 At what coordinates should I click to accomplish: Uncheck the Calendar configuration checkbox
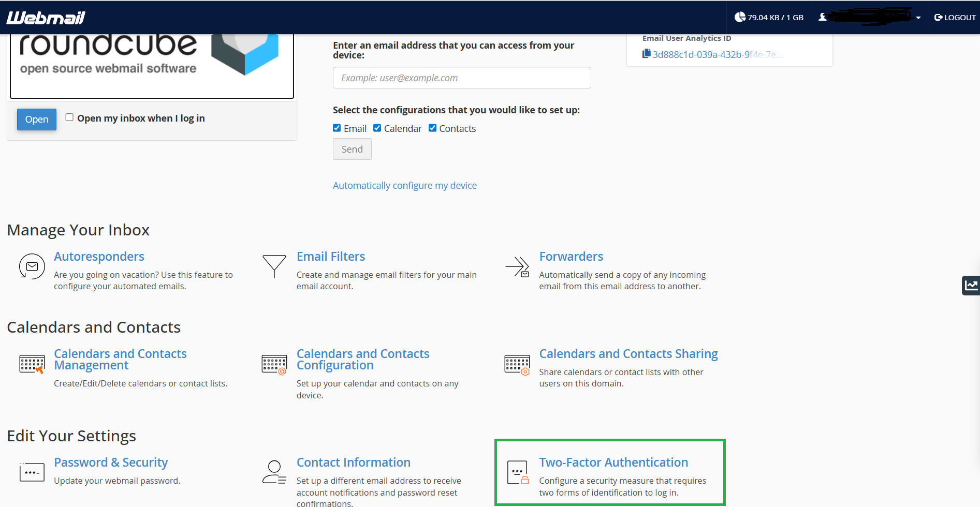coord(377,128)
